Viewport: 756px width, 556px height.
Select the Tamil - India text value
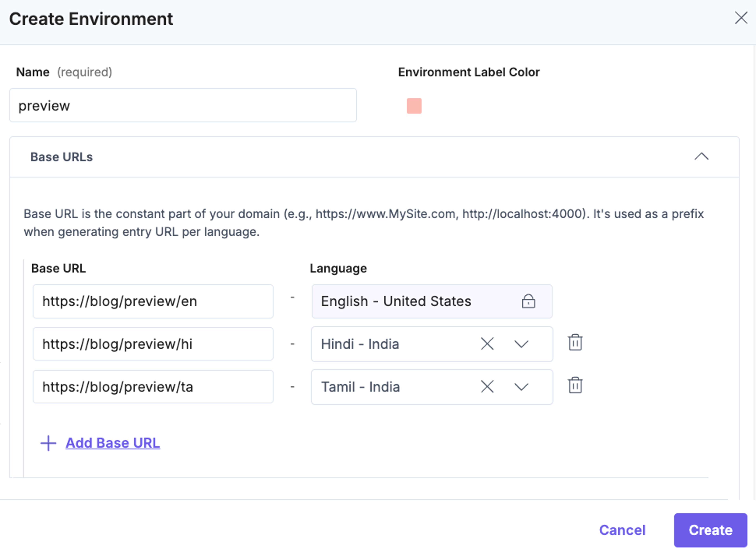(x=360, y=387)
